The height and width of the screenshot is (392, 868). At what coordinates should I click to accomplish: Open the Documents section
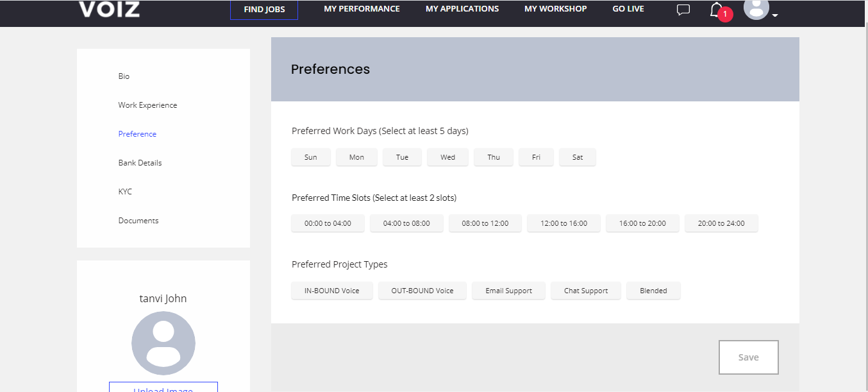coord(138,221)
